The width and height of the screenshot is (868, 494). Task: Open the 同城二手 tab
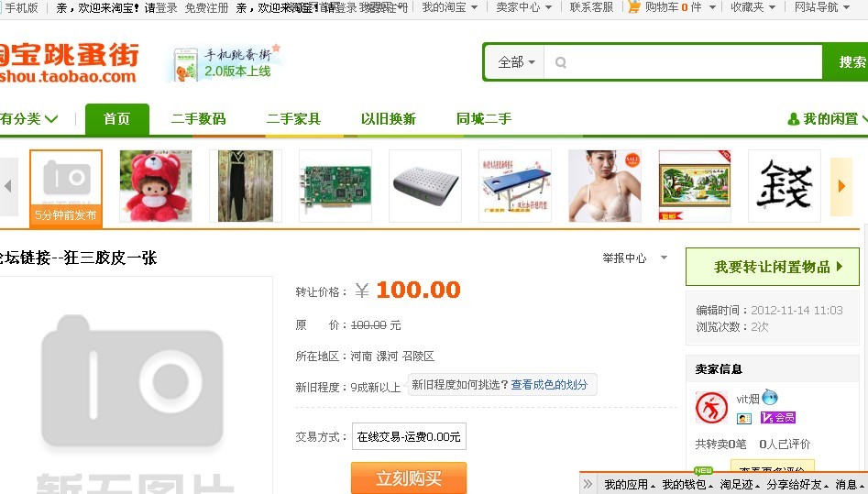pyautogui.click(x=484, y=119)
